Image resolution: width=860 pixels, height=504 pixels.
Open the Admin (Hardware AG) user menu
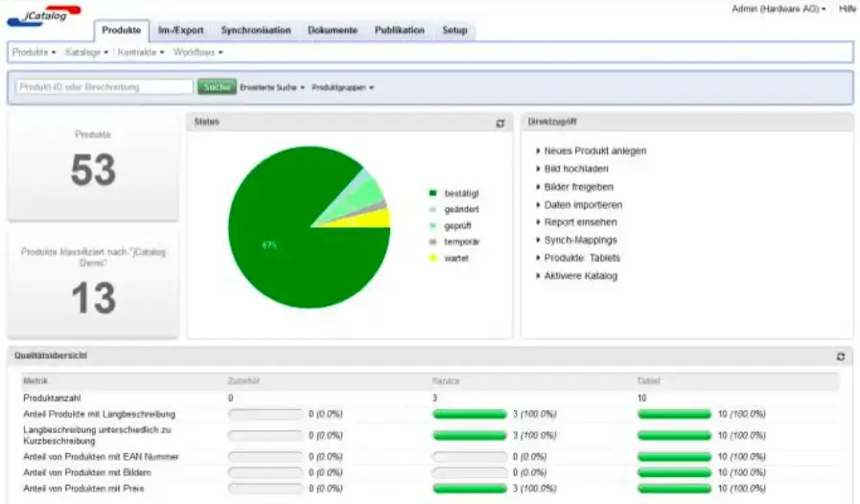tap(779, 9)
